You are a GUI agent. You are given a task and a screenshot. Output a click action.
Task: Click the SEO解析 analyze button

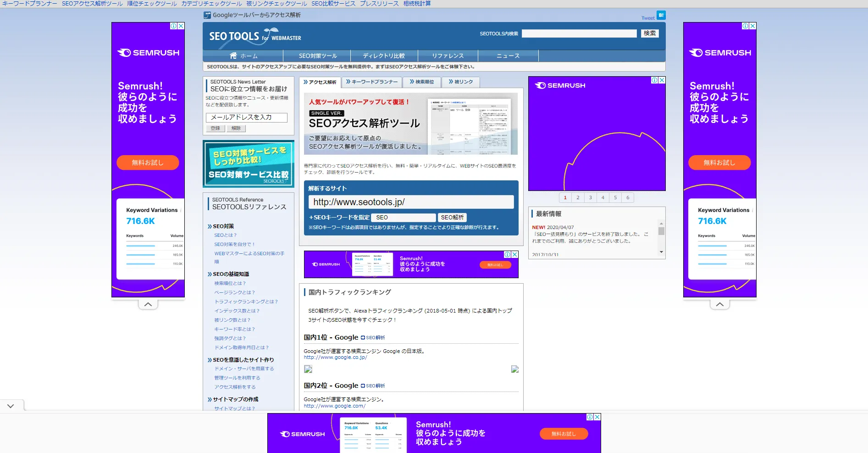pos(452,218)
